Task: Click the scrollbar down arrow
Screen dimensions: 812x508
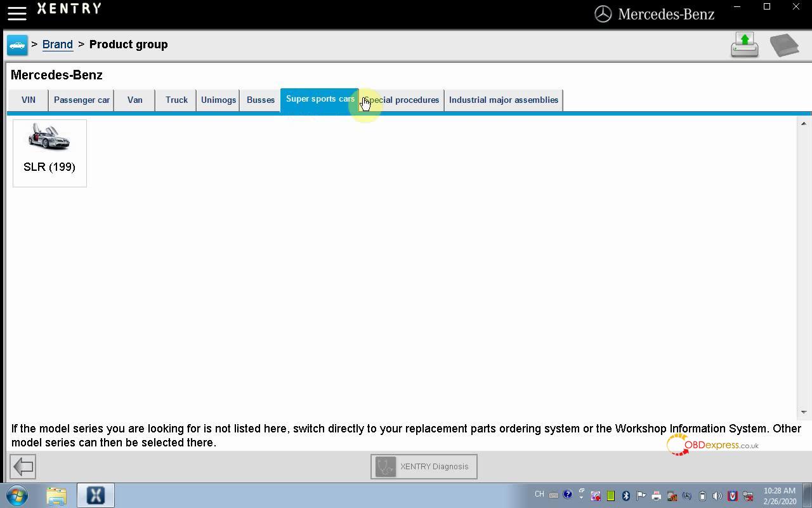Action: pyautogui.click(x=803, y=412)
